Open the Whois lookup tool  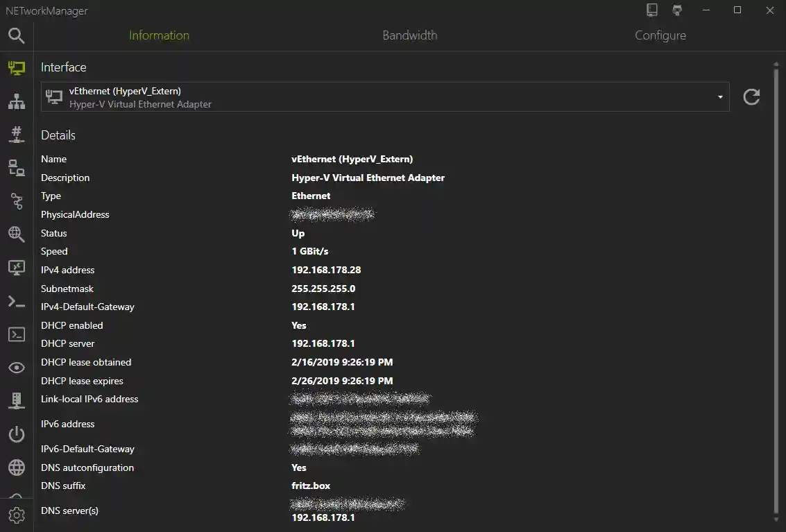point(16,467)
